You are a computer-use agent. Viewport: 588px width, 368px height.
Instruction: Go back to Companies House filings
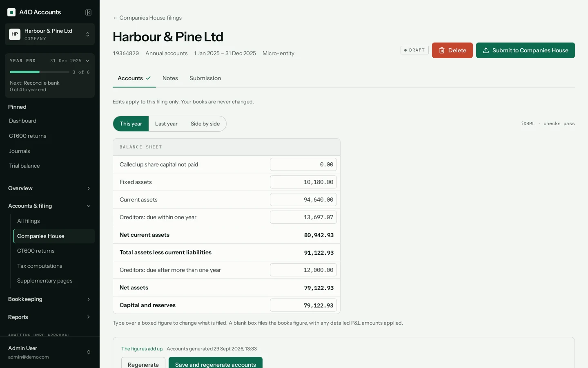tap(147, 18)
